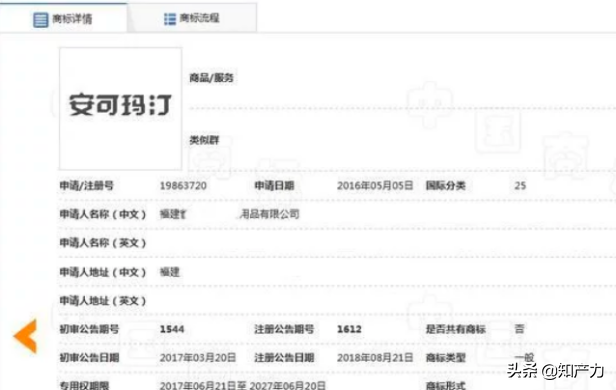The image size is (616, 390).
Task: Select date 2017年03月20日
Action: [198, 358]
